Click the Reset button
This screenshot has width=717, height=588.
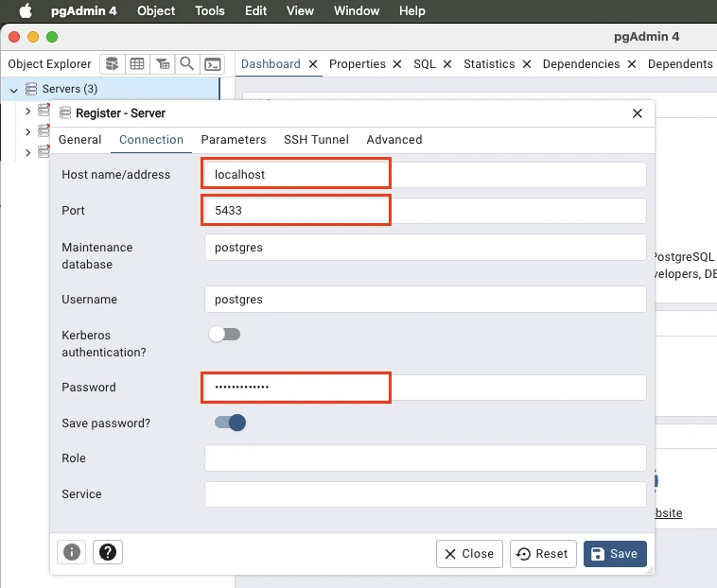[x=543, y=554]
